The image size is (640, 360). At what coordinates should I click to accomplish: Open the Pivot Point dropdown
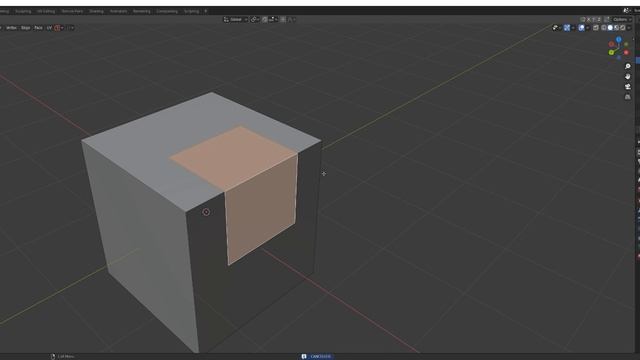pos(255,20)
